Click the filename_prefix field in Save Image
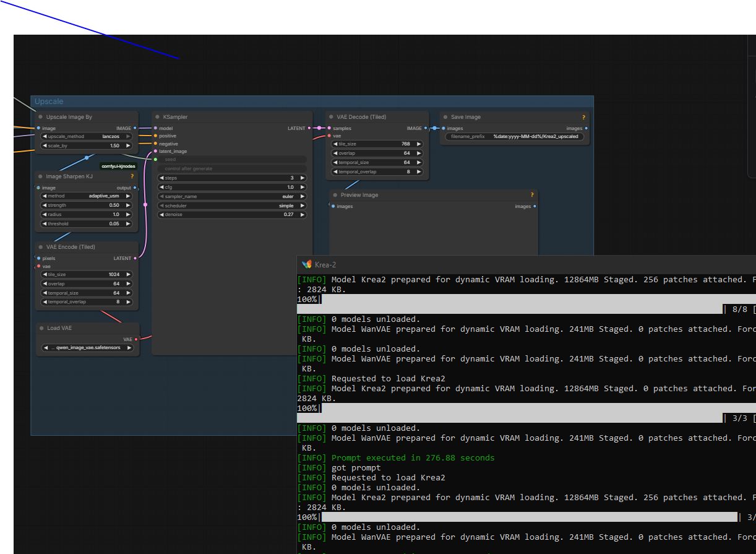The height and width of the screenshot is (554, 756). click(515, 136)
